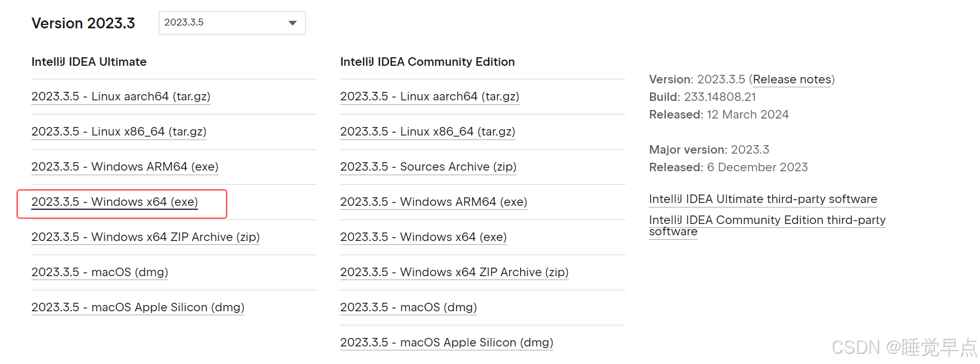
Task: Download Community Edition Windows x64 exe
Action: [423, 237]
